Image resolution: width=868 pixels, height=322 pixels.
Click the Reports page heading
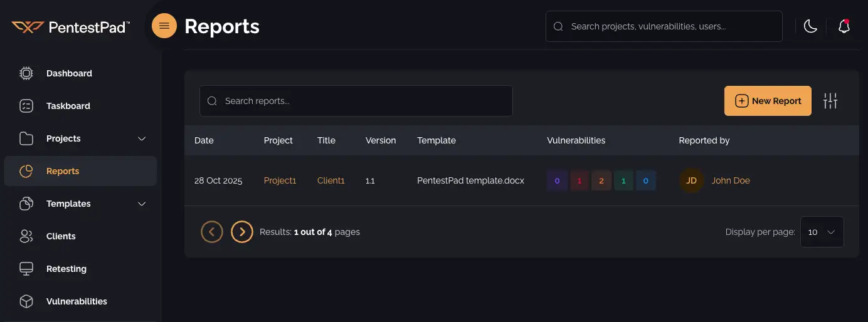tap(222, 26)
